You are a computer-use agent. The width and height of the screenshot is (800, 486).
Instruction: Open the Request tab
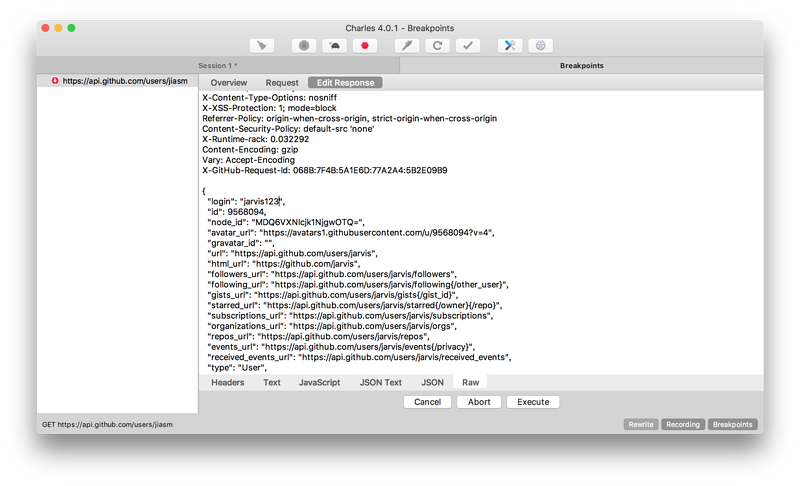[x=282, y=83]
